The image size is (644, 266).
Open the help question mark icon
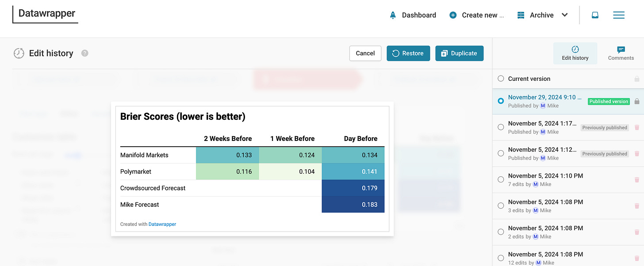(x=85, y=53)
